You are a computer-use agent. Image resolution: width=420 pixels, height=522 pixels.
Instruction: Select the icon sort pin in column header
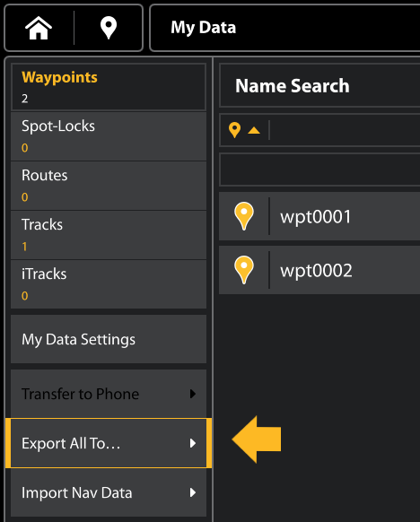point(234,130)
